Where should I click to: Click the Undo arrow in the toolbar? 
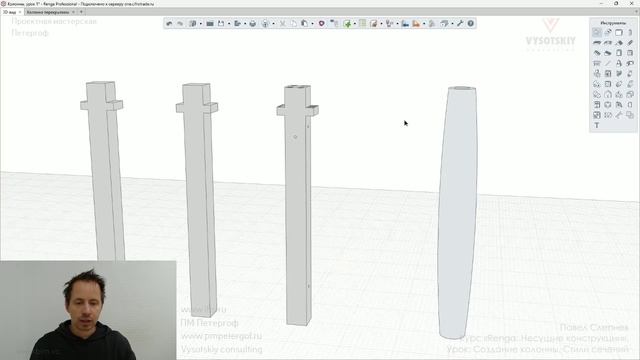click(x=169, y=24)
